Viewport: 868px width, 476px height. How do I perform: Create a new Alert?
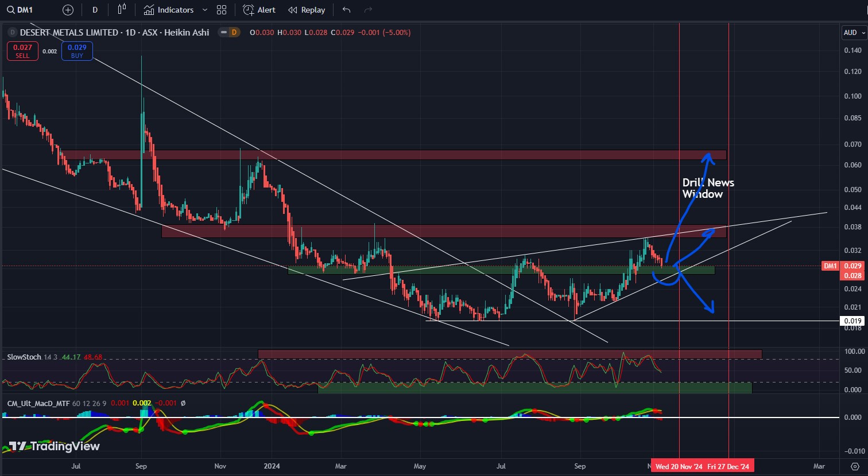click(259, 10)
